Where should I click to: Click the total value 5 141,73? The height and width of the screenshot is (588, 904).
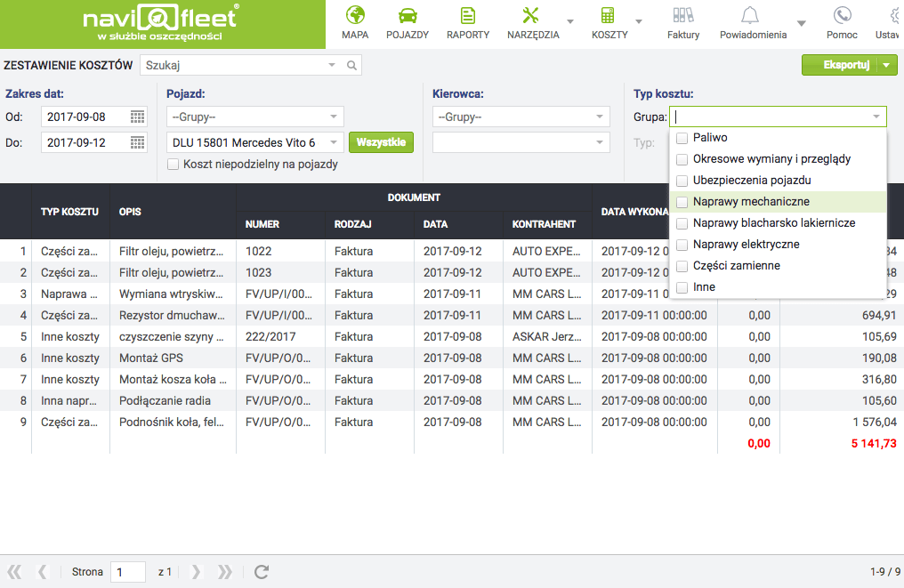(x=874, y=443)
